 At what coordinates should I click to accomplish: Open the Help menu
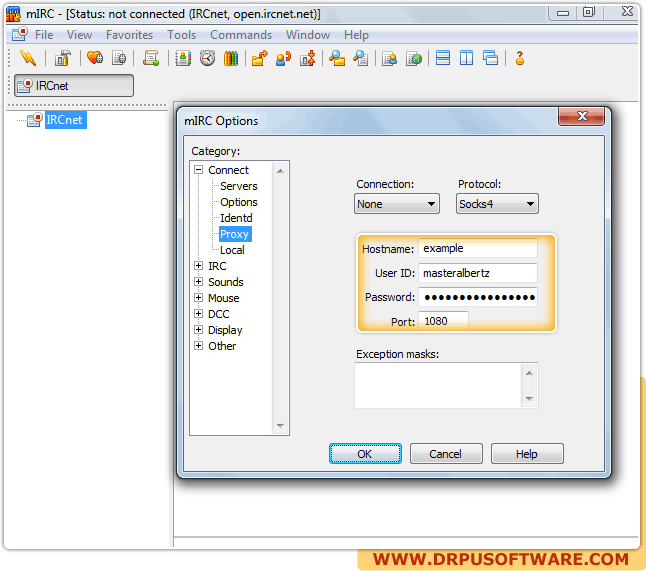[x=356, y=35]
